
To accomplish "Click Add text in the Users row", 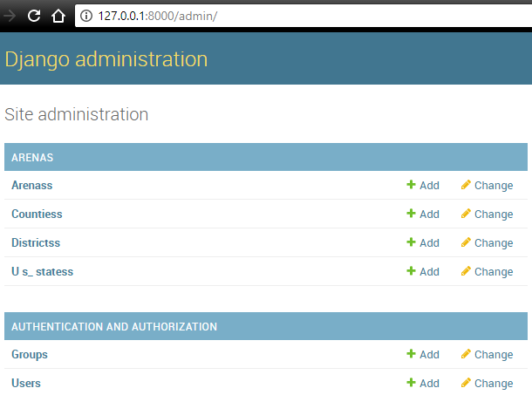I will (x=430, y=384).
